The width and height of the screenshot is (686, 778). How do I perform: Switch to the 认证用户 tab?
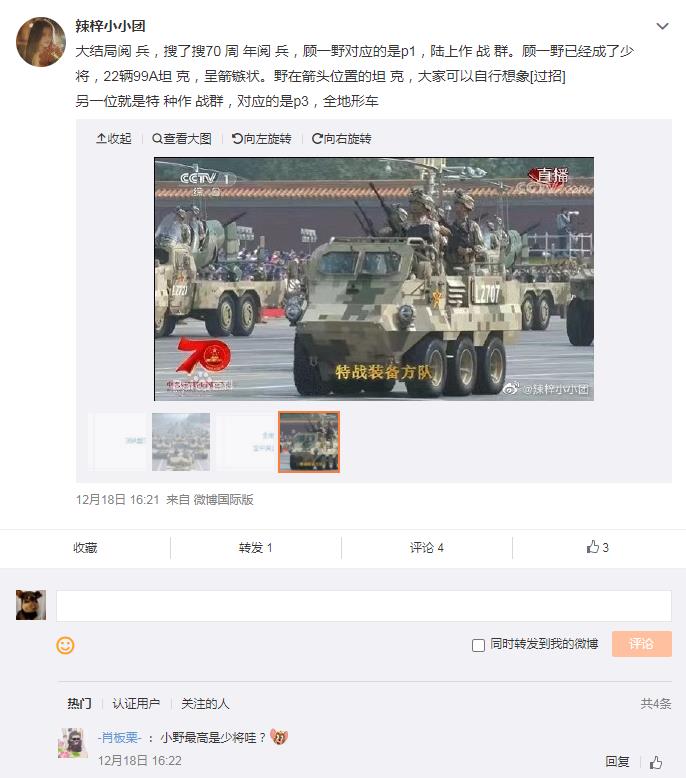[x=136, y=704]
